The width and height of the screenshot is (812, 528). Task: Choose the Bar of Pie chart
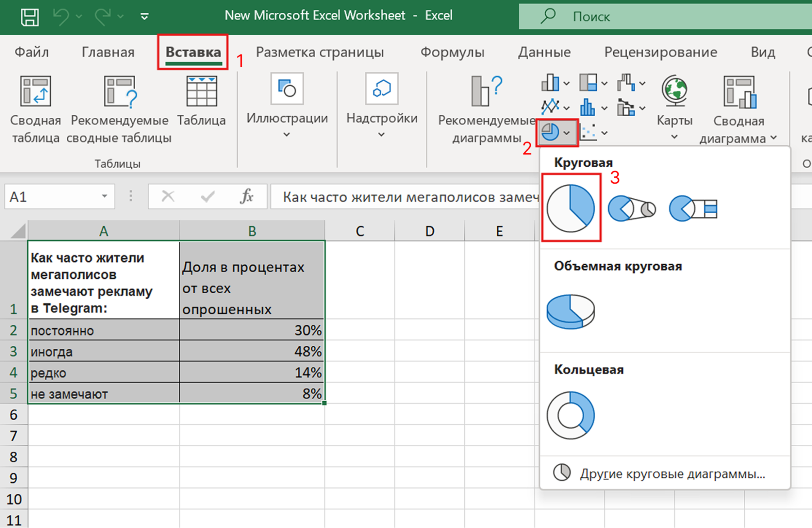pyautogui.click(x=693, y=208)
